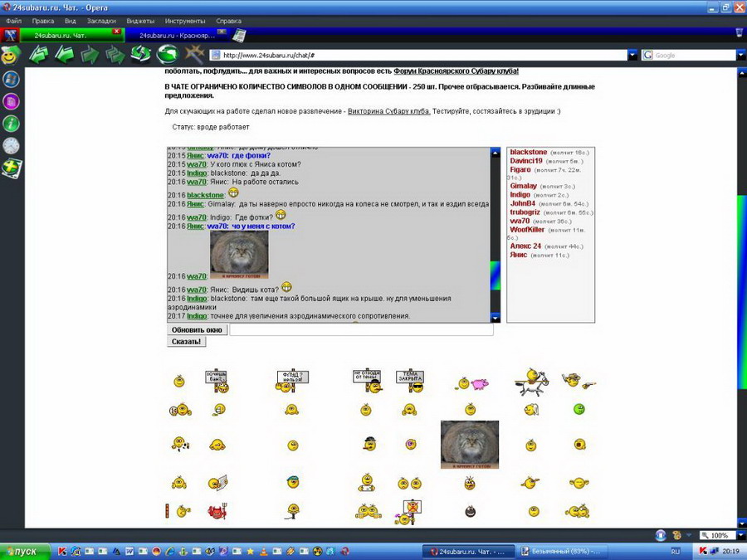Open the Правка menu
747x560 pixels.
coord(43,21)
